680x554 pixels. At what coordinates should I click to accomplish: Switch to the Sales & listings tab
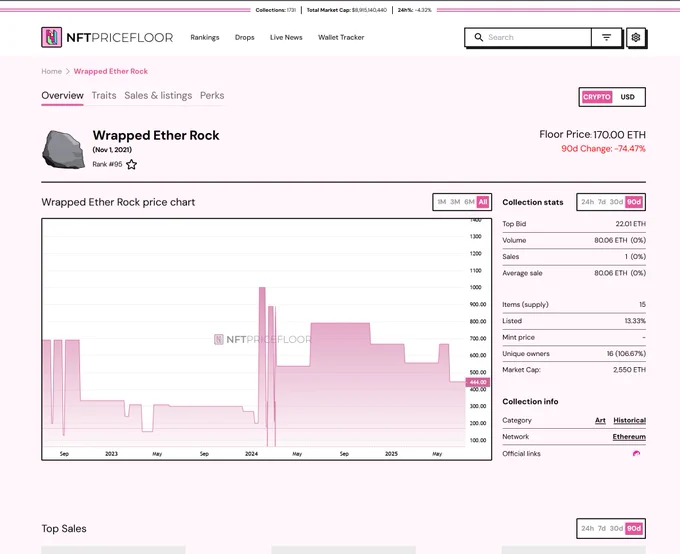[158, 95]
